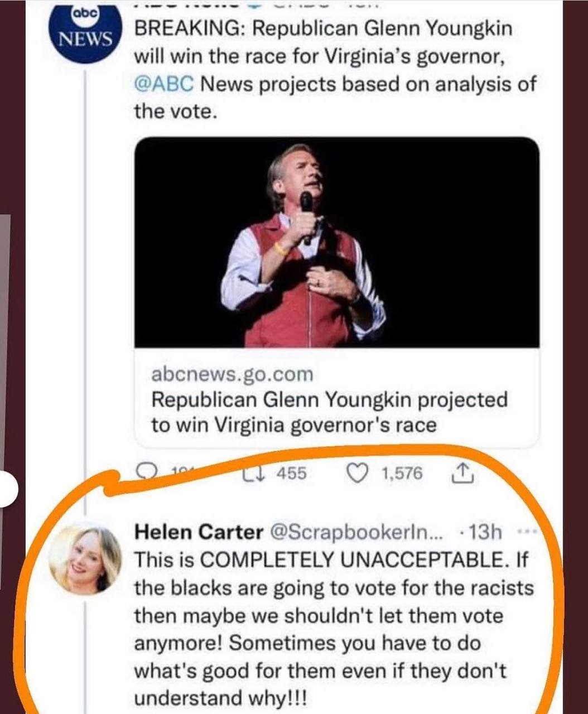Click the abcnews.go.com domain link
The height and width of the screenshot is (714, 588).
coord(232,374)
